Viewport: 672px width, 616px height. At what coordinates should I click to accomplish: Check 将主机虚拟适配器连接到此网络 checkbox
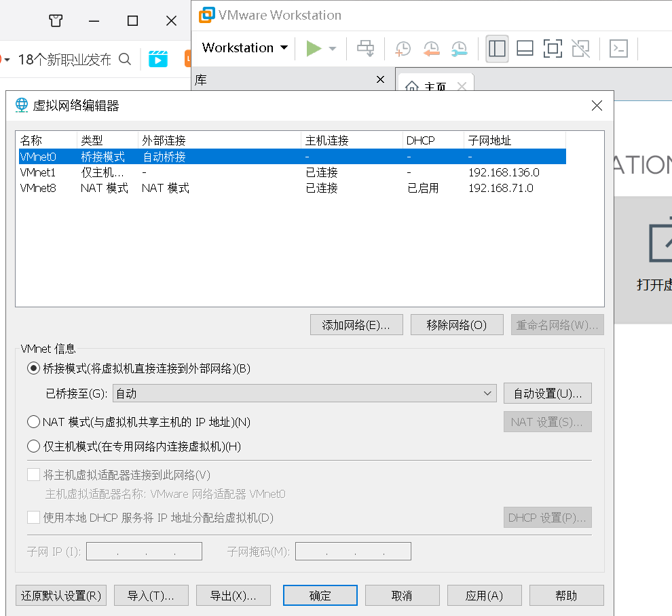click(33, 475)
